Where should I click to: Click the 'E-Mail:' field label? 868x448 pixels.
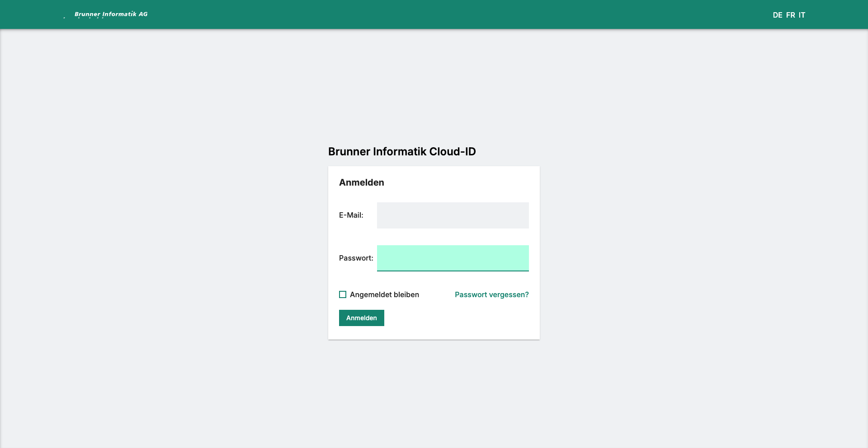point(351,215)
